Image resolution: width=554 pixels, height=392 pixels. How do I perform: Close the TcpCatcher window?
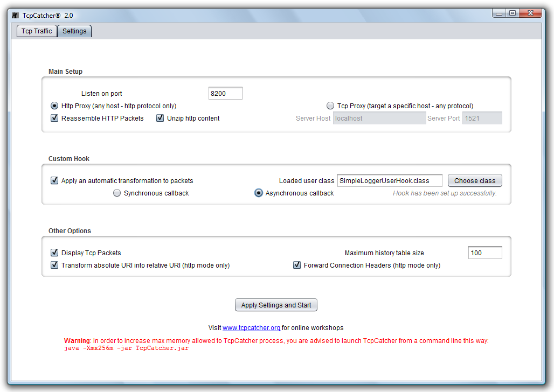tap(530, 13)
